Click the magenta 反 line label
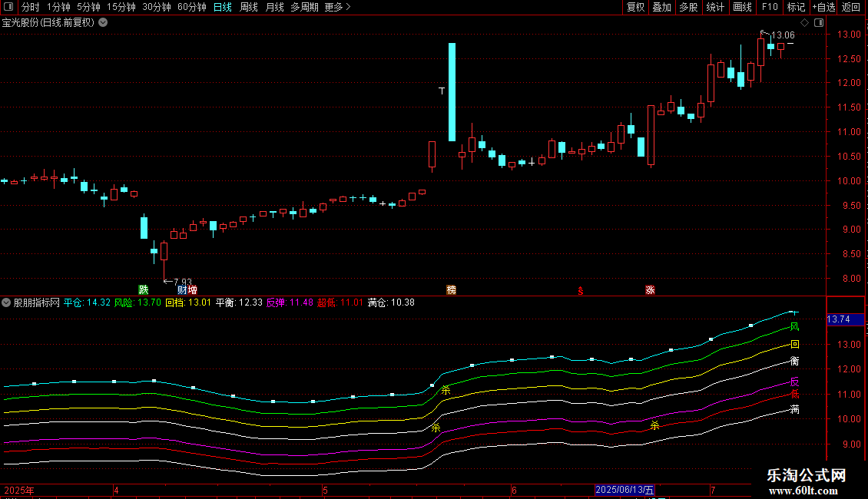 click(x=794, y=382)
